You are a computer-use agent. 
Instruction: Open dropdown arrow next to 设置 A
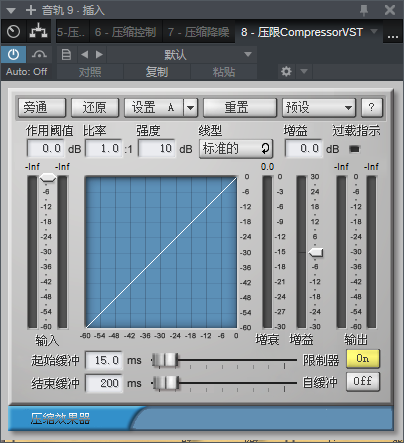click(x=190, y=108)
